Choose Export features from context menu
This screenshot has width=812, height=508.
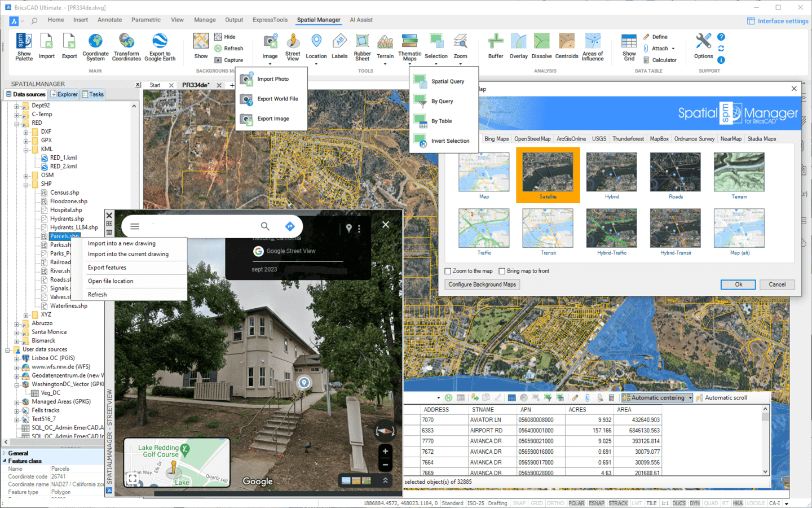[x=107, y=268]
